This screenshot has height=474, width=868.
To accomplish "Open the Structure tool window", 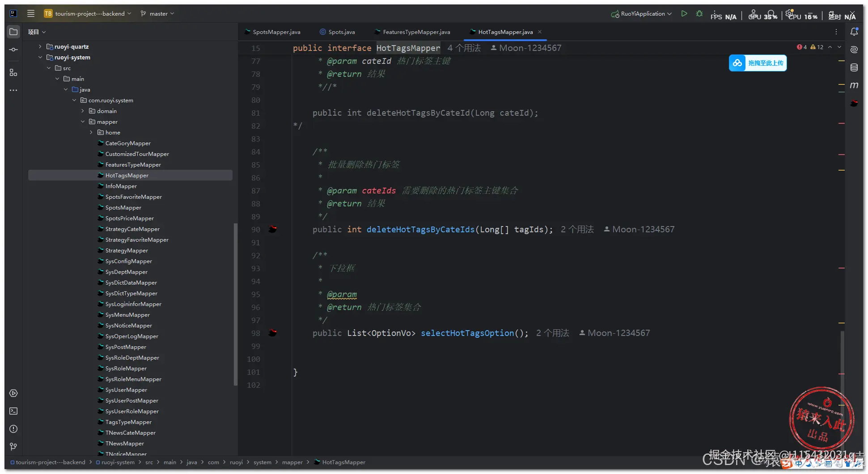I will (13, 72).
